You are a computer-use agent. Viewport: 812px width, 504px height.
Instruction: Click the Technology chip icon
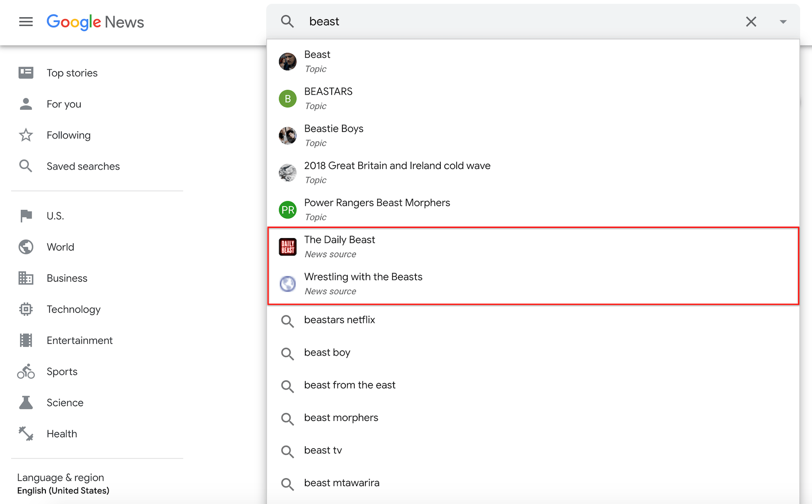click(x=26, y=309)
